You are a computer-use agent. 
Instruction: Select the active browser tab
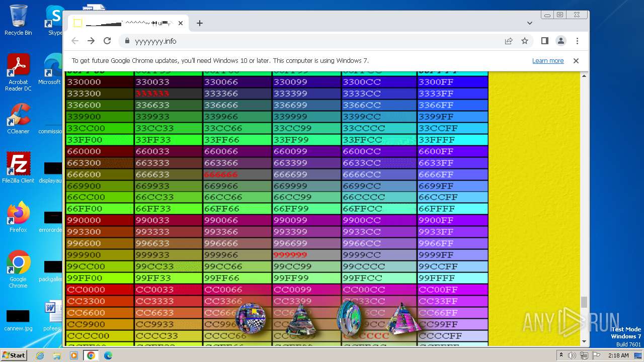click(128, 23)
